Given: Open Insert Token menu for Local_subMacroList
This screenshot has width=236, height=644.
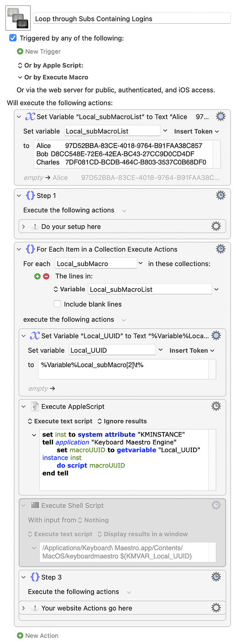Looking at the screenshot, I should (196, 131).
